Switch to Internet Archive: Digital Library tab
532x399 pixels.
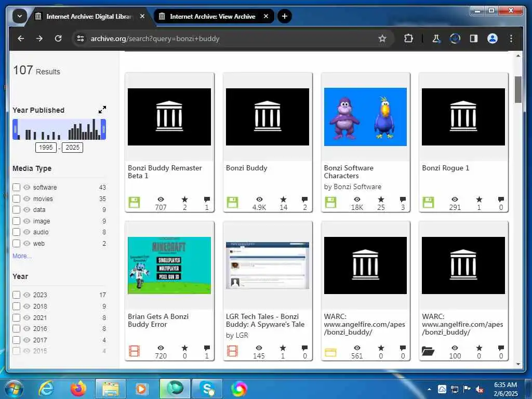tap(88, 16)
